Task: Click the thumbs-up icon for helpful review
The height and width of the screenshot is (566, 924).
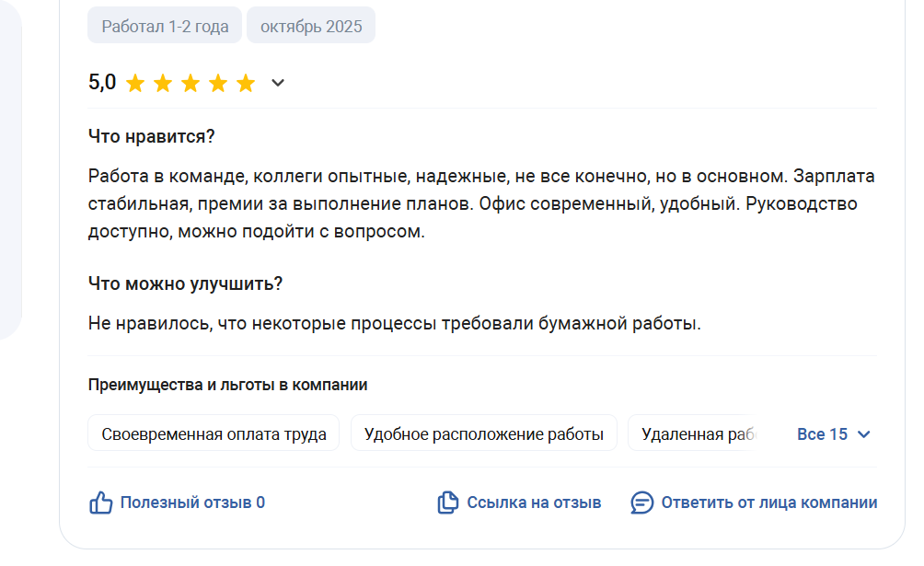Action: point(100,502)
